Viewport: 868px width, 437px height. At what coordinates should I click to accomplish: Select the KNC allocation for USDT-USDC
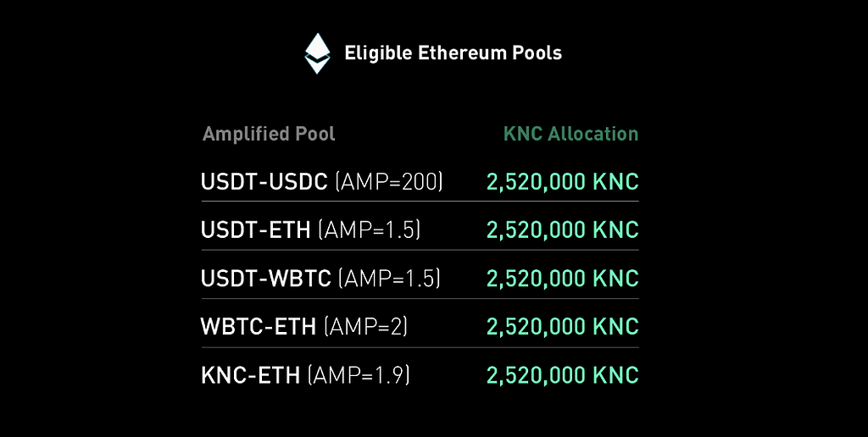point(562,182)
